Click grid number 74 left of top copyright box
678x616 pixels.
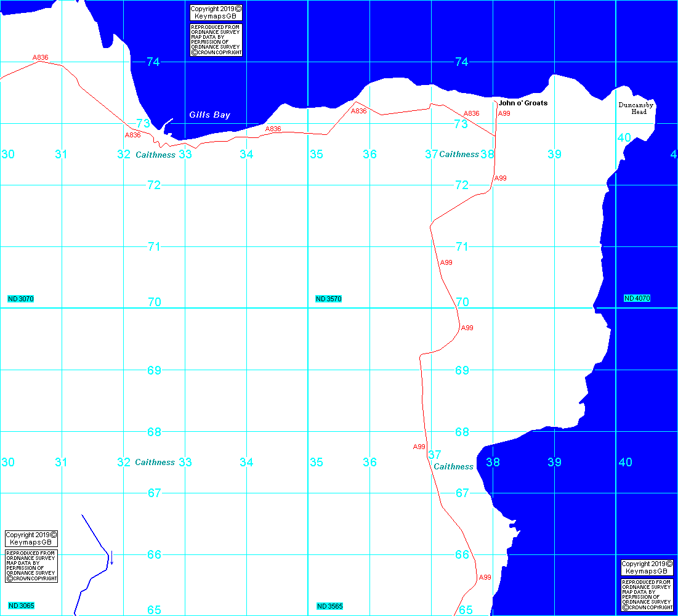coord(153,62)
